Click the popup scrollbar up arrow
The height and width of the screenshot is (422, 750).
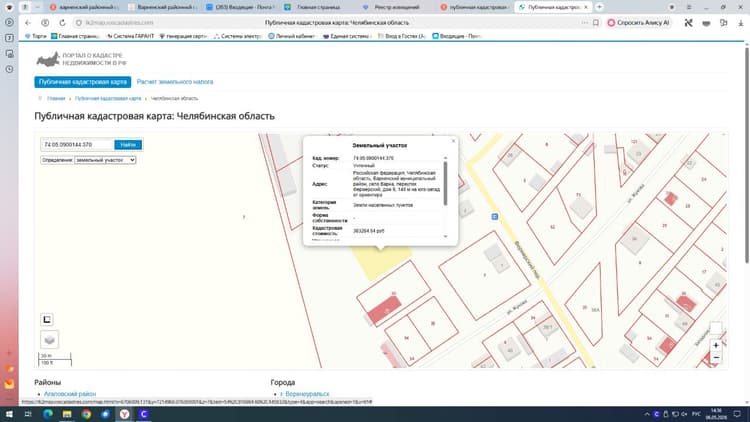pyautogui.click(x=445, y=158)
